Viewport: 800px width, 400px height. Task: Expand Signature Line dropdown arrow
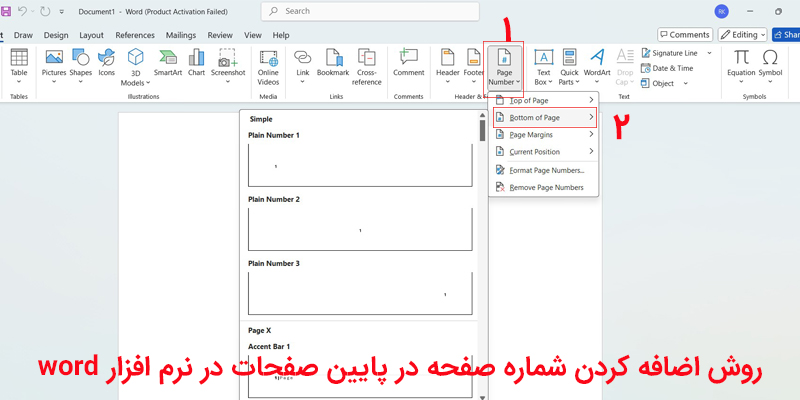709,53
